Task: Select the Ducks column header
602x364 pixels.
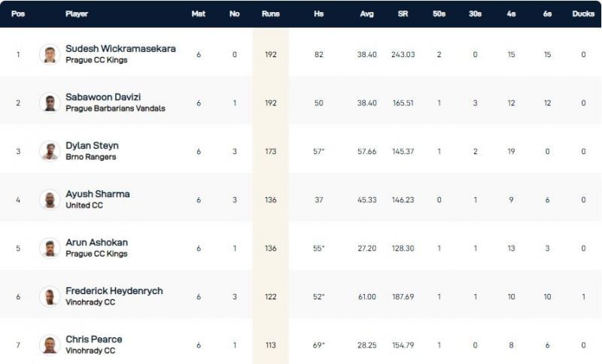Action: click(582, 14)
